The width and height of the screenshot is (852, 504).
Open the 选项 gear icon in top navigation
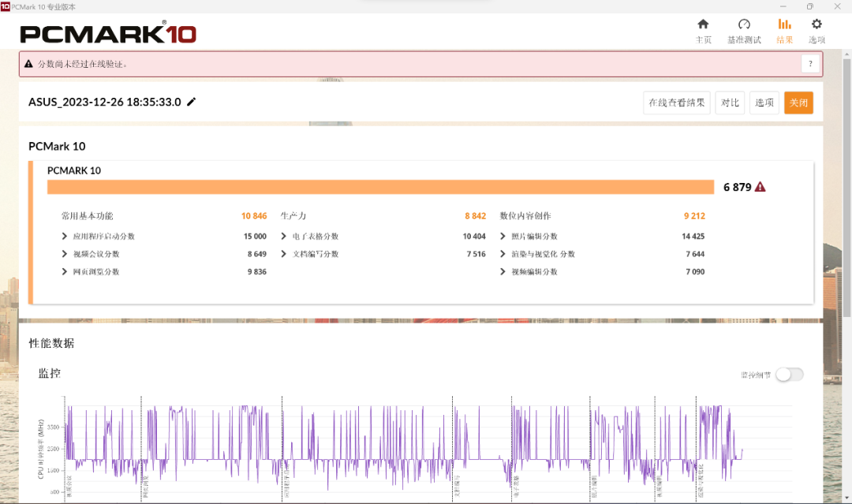816,24
